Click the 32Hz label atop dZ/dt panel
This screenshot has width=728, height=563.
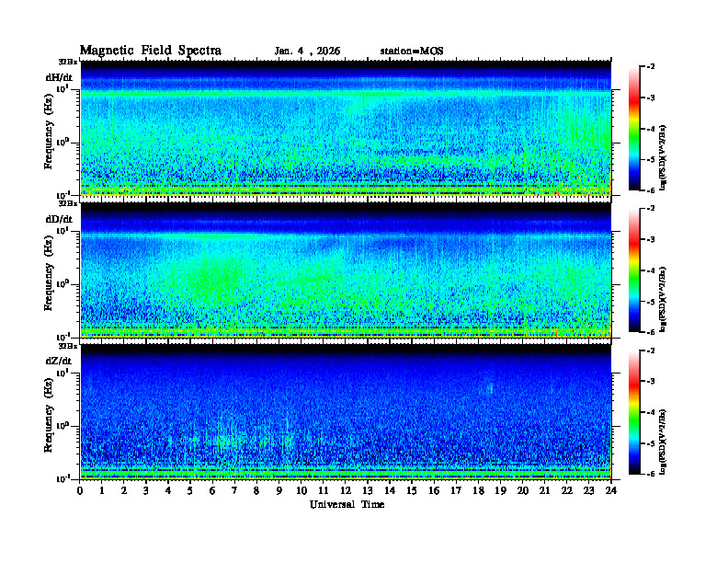point(68,346)
